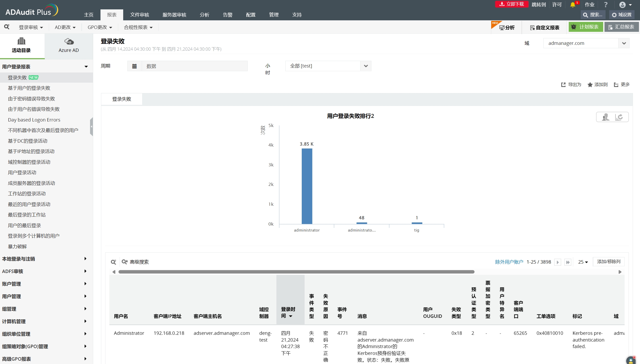Open the AD更改 dropdown menu
The image size is (640, 364).
point(65,27)
